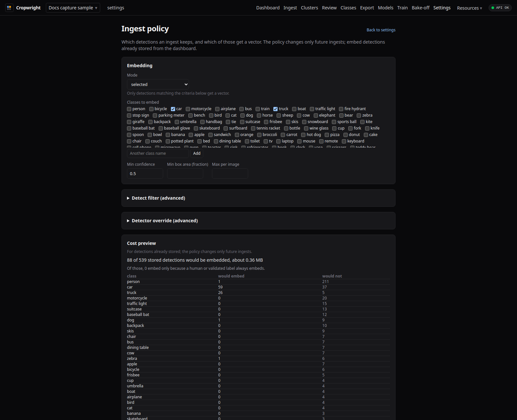The height and width of the screenshot is (420, 517).
Task: Check the person class checkbox
Action: click(x=129, y=109)
